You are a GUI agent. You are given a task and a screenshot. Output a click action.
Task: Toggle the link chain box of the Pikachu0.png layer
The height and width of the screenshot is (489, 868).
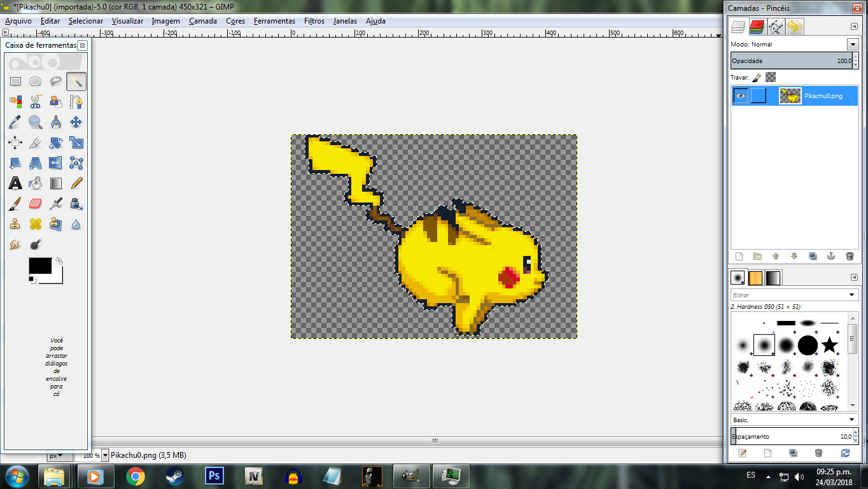[758, 96]
